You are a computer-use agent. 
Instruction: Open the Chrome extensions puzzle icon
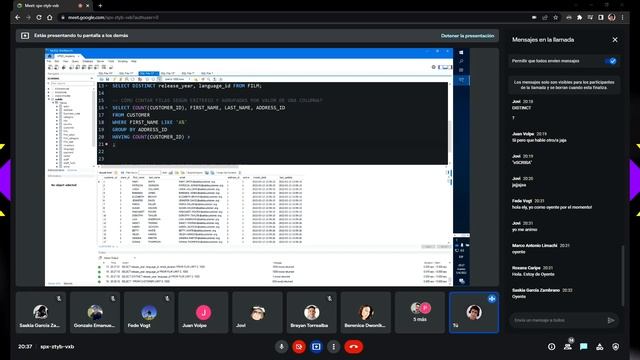(x=579, y=18)
